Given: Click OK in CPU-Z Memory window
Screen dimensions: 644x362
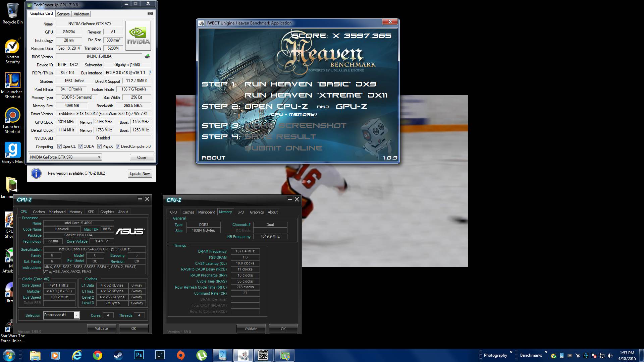Looking at the screenshot, I should pyautogui.click(x=283, y=329).
